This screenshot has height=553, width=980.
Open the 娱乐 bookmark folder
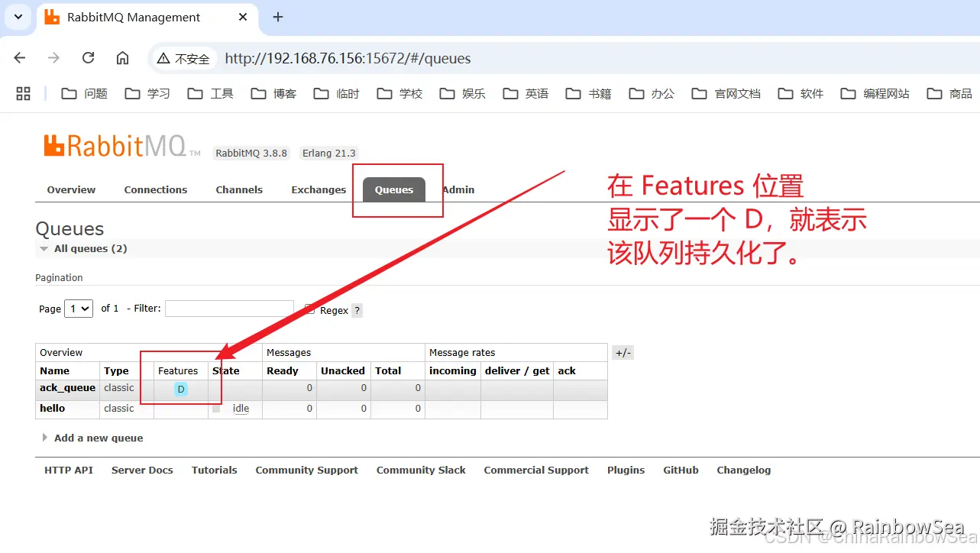(x=462, y=93)
